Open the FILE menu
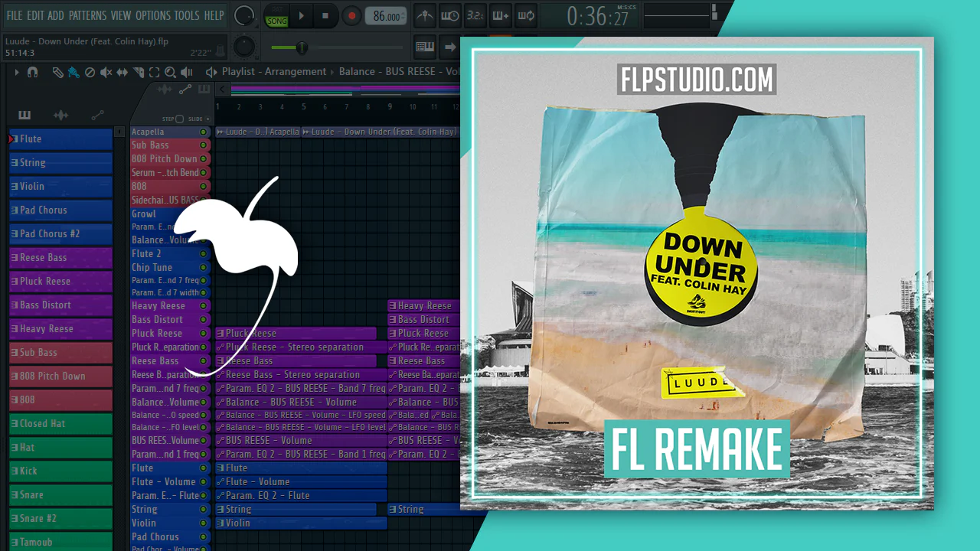 (x=15, y=15)
